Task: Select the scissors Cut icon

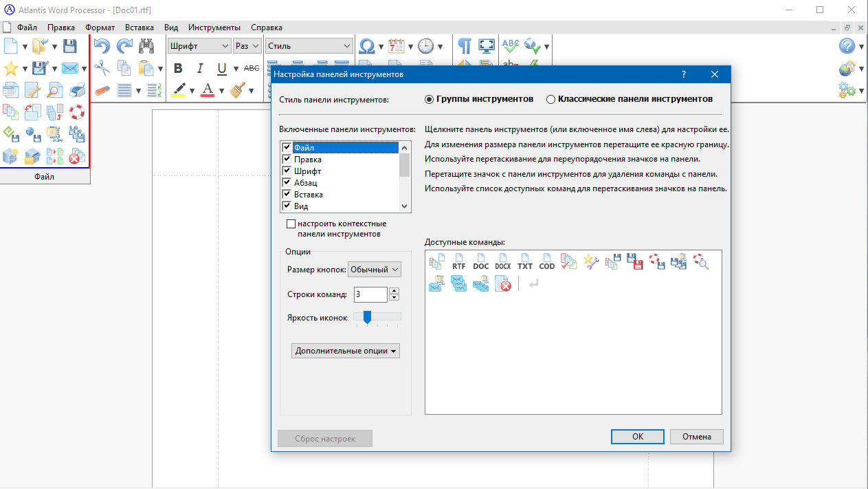Action: (x=102, y=68)
